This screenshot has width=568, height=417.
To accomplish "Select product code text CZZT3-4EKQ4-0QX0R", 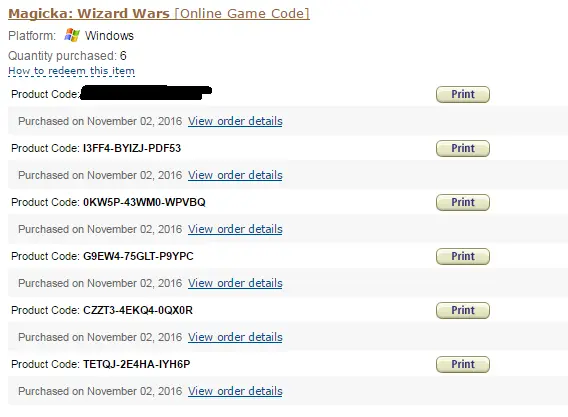I will [x=138, y=310].
